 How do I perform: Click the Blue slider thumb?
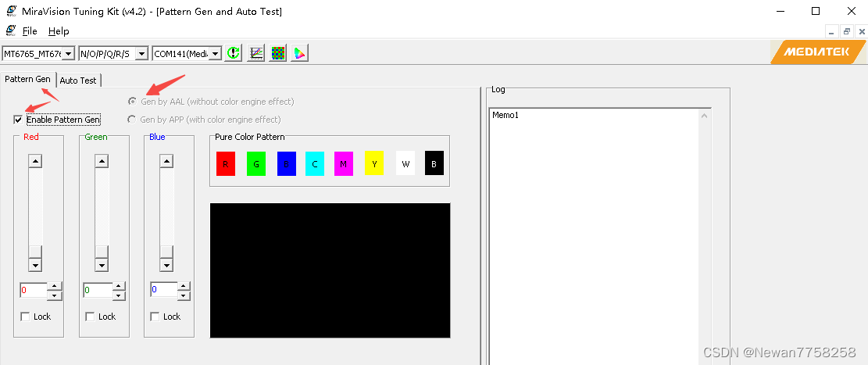(166, 252)
